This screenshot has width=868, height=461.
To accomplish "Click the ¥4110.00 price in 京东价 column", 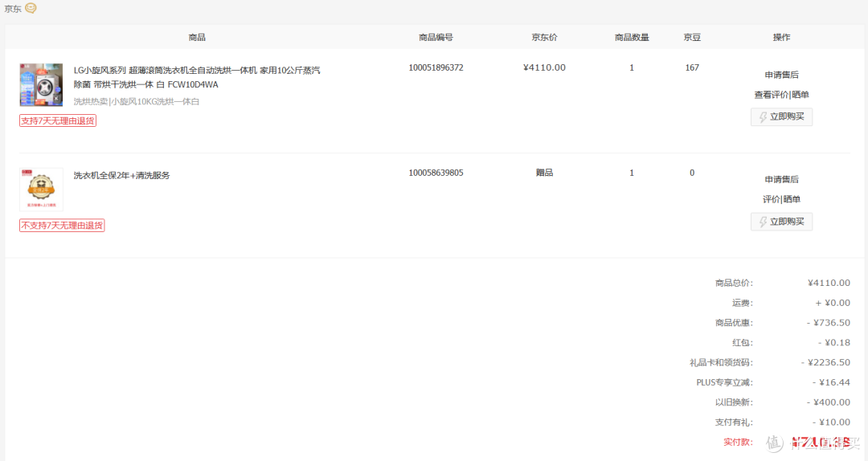I will 544,67.
